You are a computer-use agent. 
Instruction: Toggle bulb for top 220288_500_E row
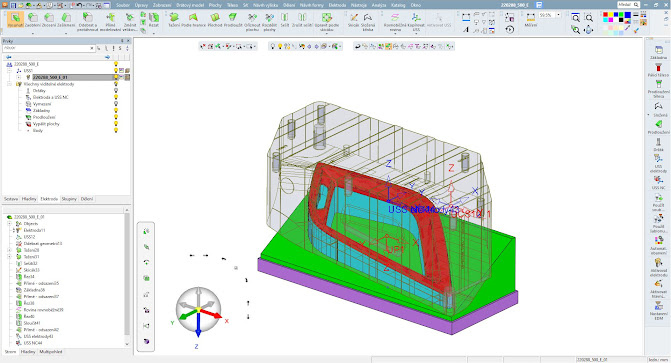coord(116,64)
